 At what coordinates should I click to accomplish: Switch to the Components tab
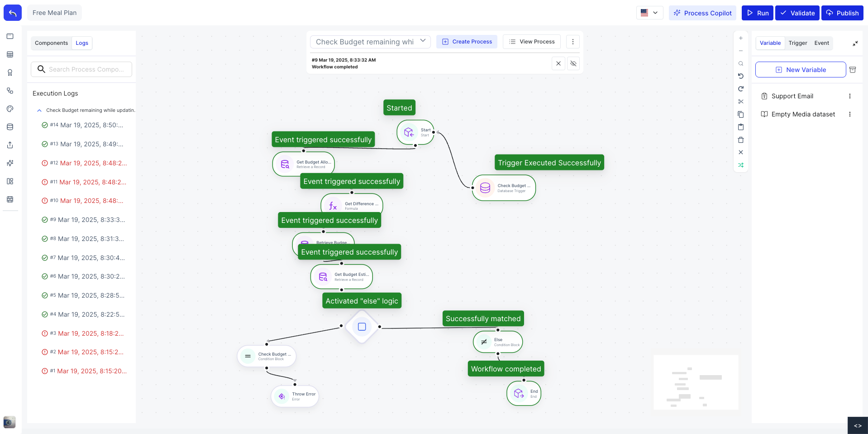51,43
